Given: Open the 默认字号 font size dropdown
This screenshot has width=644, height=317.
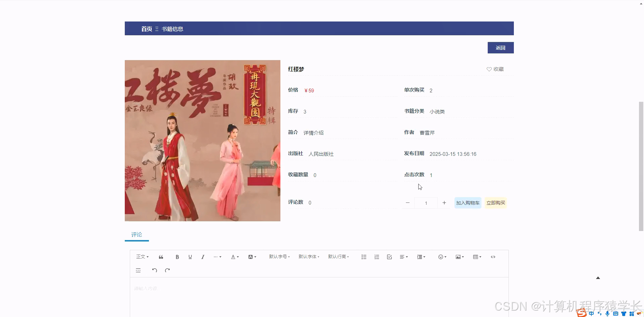Looking at the screenshot, I should (279, 257).
